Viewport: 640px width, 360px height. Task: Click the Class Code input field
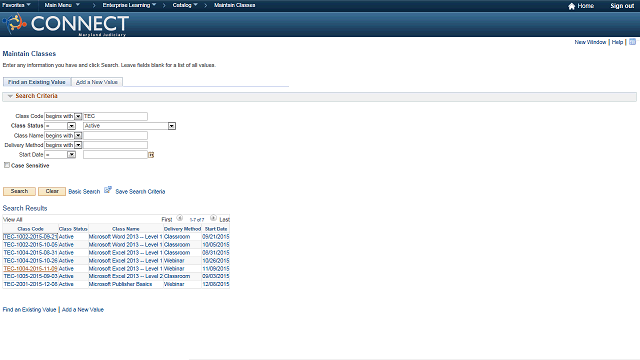click(x=115, y=116)
